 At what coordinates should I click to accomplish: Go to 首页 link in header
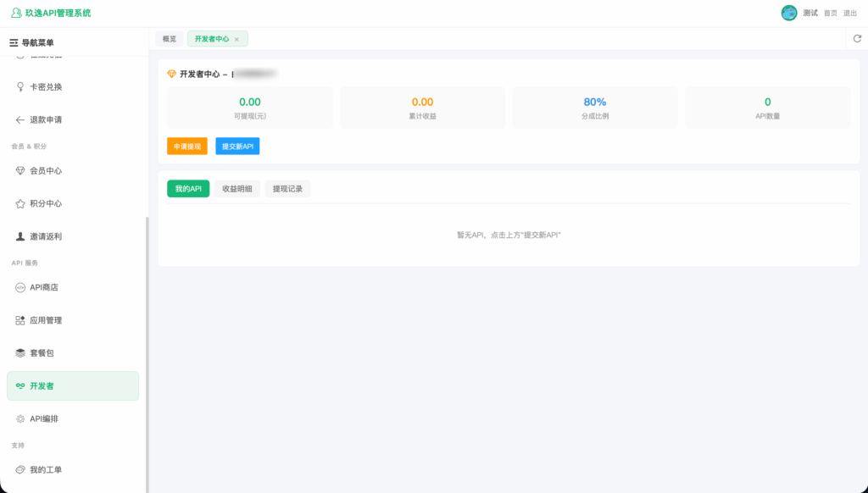(831, 14)
